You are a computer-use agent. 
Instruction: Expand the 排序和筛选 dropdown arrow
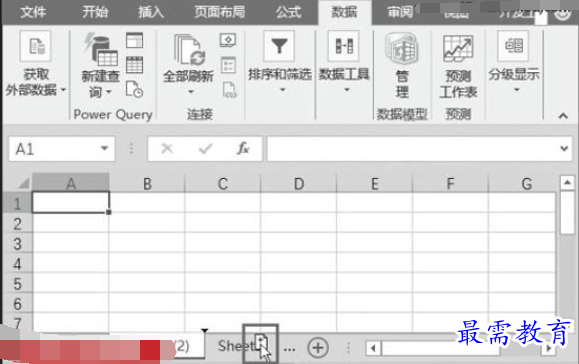(x=282, y=90)
